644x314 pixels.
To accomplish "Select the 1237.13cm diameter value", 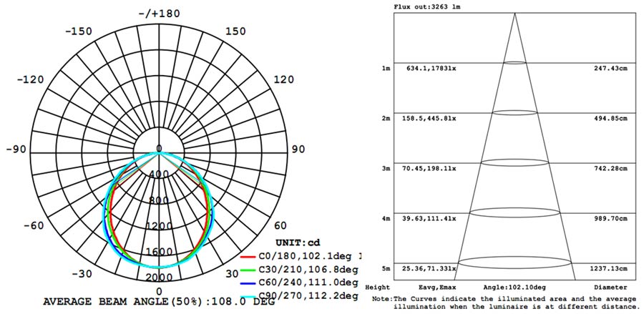I will 608,269.
